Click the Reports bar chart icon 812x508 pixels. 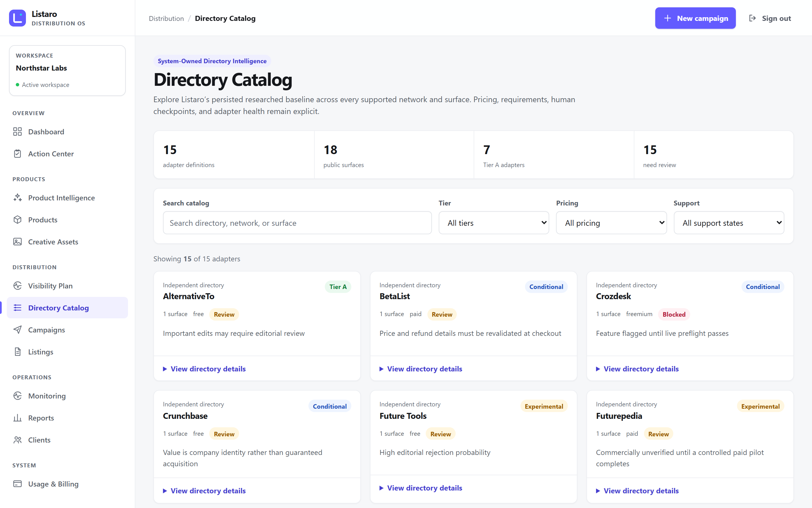pyautogui.click(x=17, y=418)
